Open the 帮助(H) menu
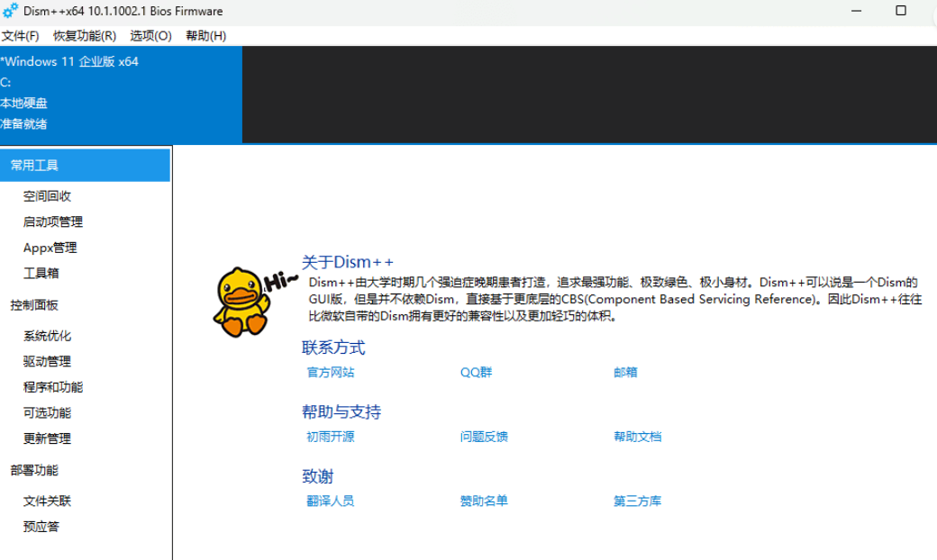The width and height of the screenshot is (937, 560). click(205, 36)
